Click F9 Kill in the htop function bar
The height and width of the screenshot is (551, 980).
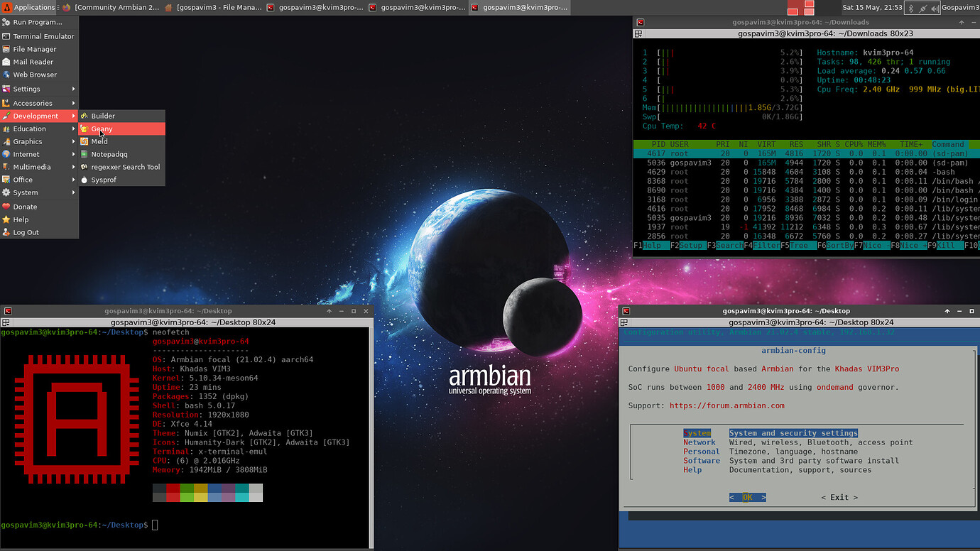coord(945,245)
